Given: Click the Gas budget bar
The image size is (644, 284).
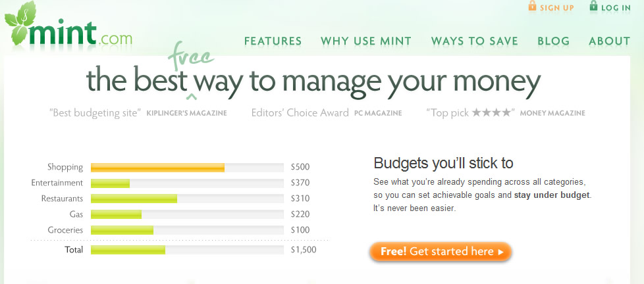Looking at the screenshot, I should click(116, 214).
